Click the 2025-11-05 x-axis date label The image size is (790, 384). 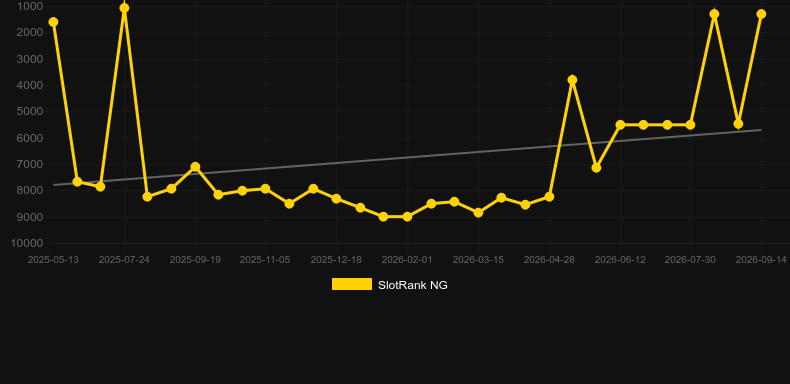[x=265, y=260]
